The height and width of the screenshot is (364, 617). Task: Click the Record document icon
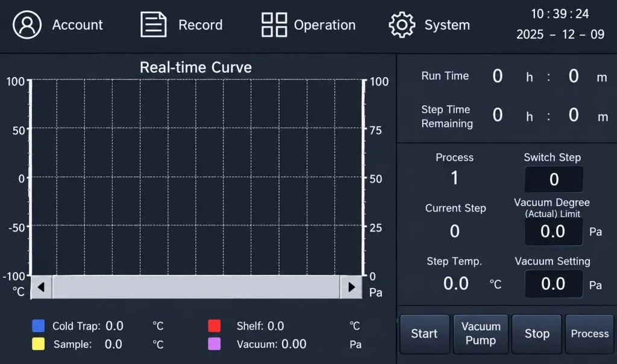pyautogui.click(x=154, y=25)
